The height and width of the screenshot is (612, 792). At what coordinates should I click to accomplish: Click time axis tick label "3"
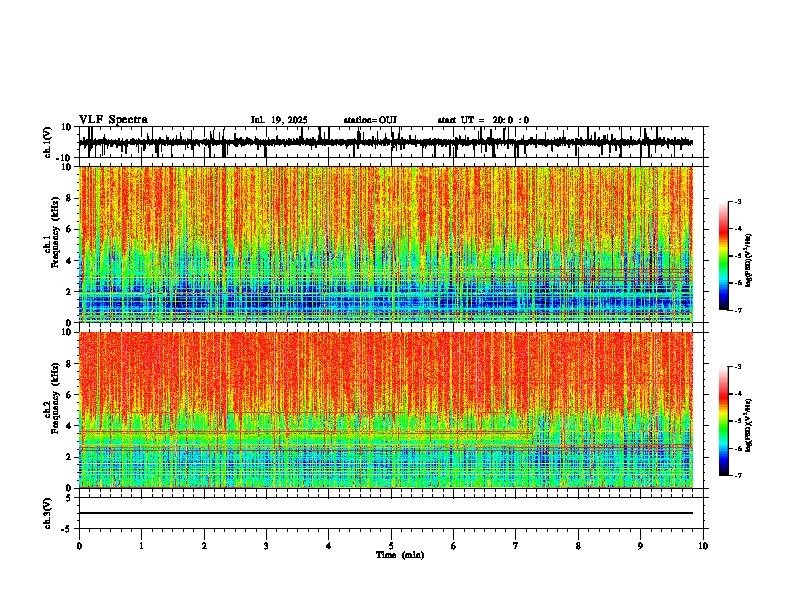266,546
